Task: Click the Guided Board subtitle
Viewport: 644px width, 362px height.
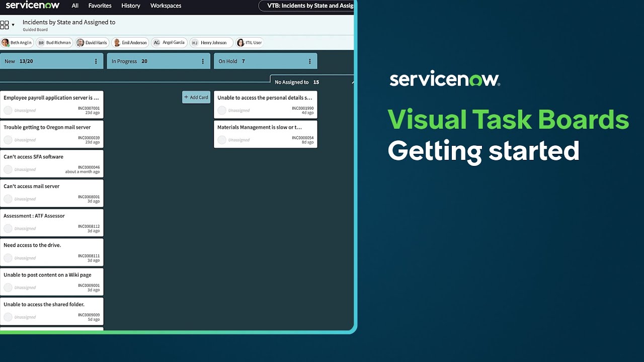Action: [35, 30]
